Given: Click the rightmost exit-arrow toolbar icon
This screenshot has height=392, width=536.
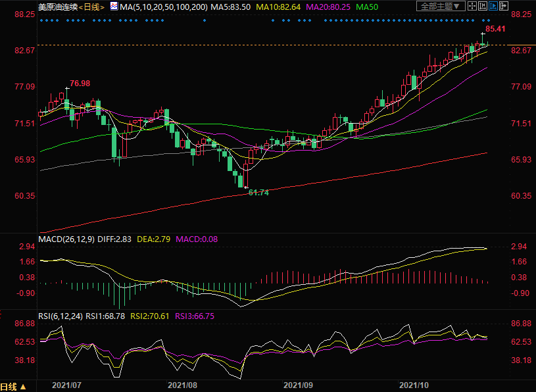Looking at the screenshot, I should tap(504, 6).
